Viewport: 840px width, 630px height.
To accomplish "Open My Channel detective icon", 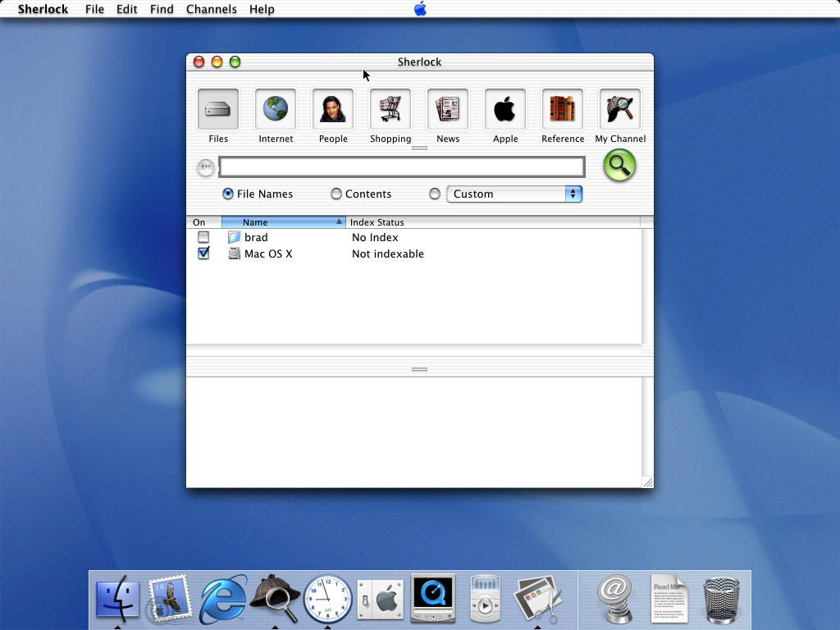I will pyautogui.click(x=620, y=110).
